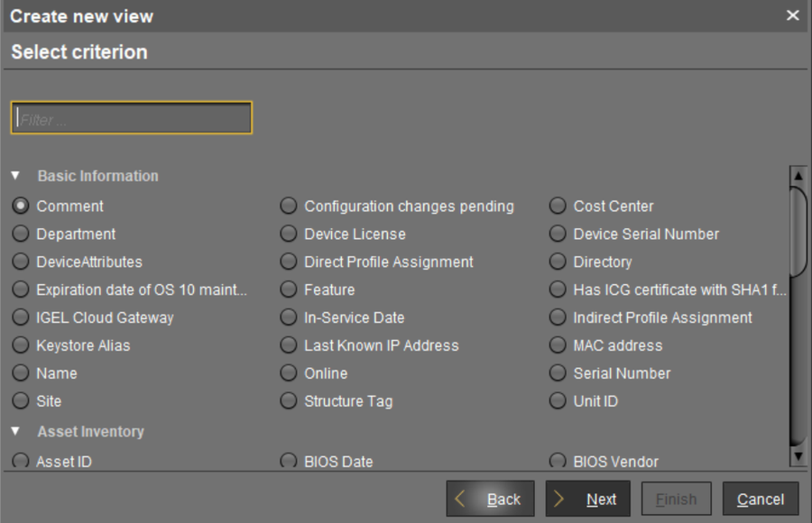Close the Create new view dialog
Screen dimensions: 812x523
coord(793,15)
